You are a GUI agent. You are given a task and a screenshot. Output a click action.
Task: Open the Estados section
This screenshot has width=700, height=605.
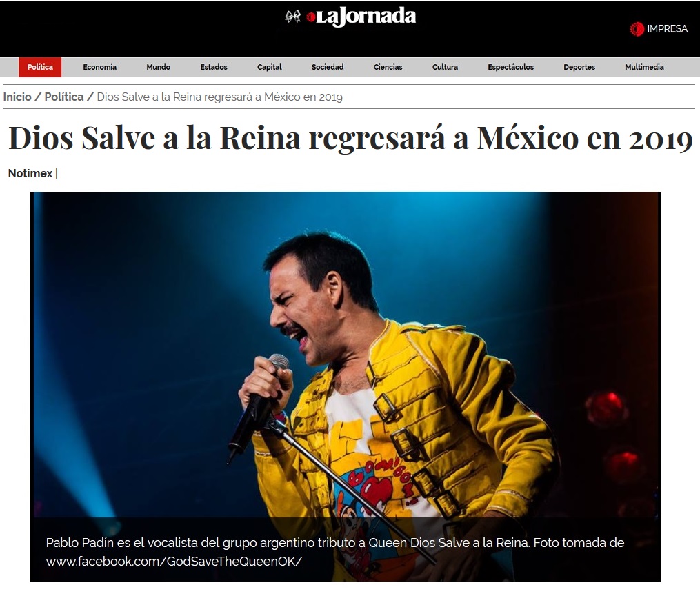pos(214,67)
